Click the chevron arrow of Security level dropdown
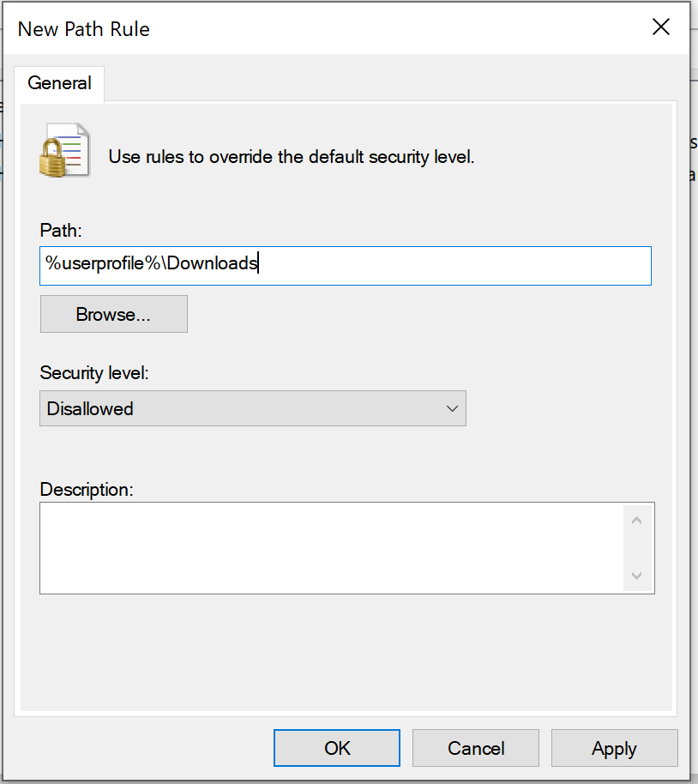The width and height of the screenshot is (698, 784). (453, 408)
